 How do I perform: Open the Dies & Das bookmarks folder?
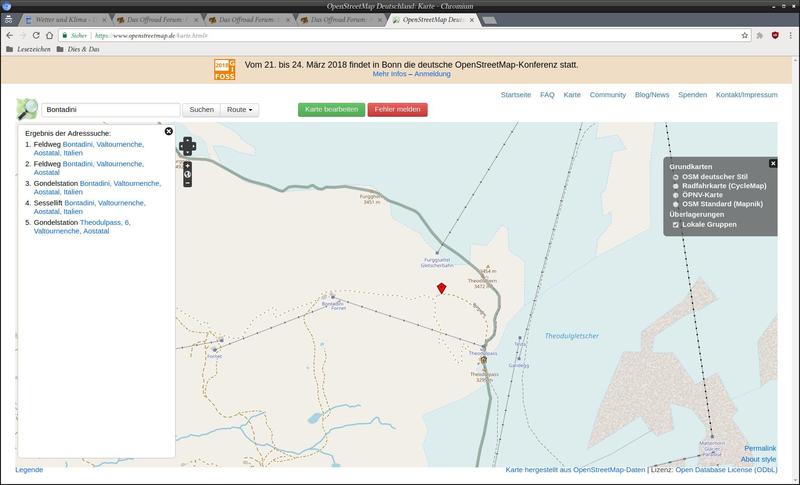(x=78, y=49)
